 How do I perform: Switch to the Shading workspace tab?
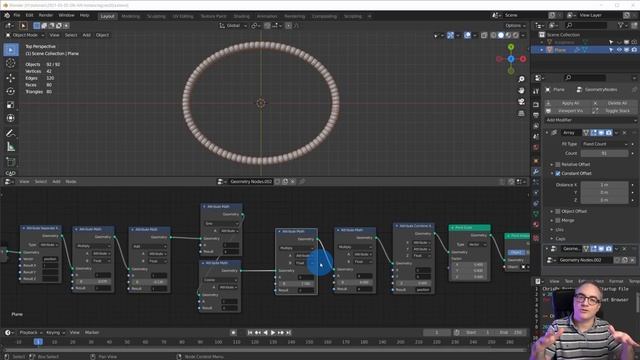[241, 16]
